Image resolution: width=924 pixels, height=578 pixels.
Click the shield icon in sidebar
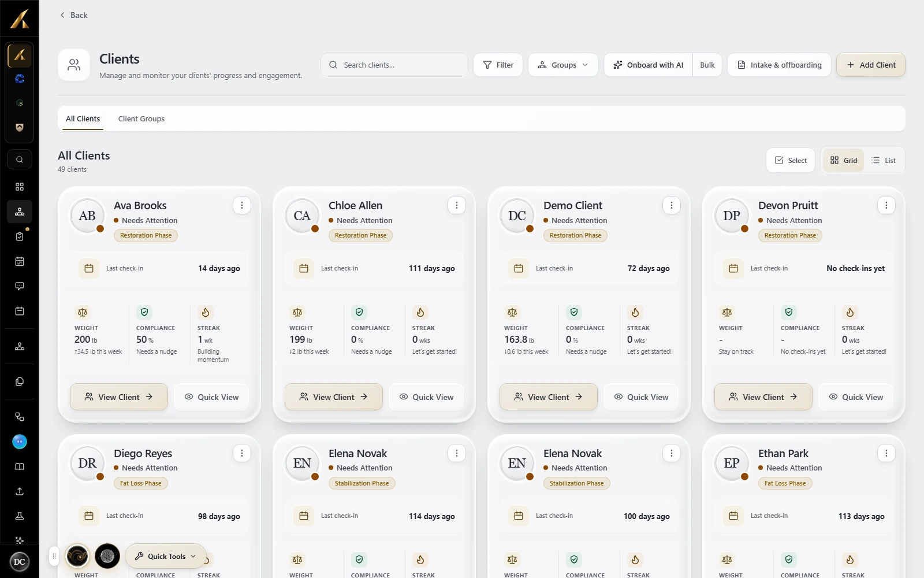(20, 127)
